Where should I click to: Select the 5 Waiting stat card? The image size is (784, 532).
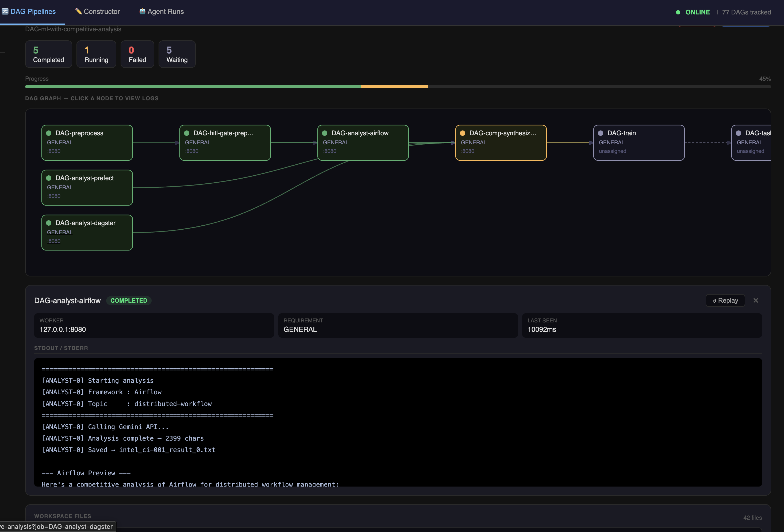point(177,54)
